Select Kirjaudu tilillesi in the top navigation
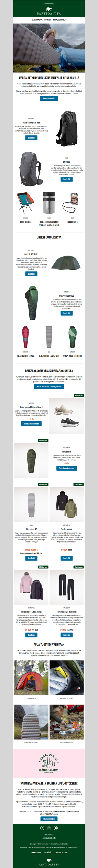 (x=60, y=20)
